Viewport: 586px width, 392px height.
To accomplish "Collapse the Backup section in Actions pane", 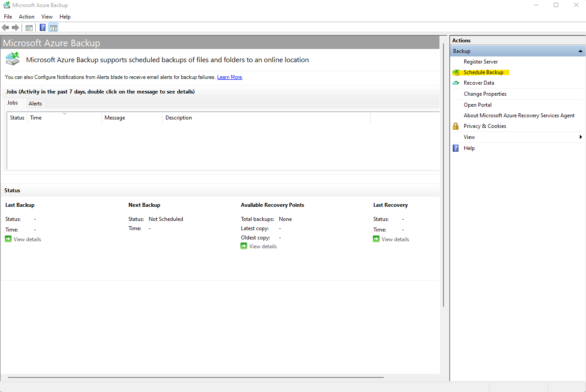I will (x=581, y=51).
